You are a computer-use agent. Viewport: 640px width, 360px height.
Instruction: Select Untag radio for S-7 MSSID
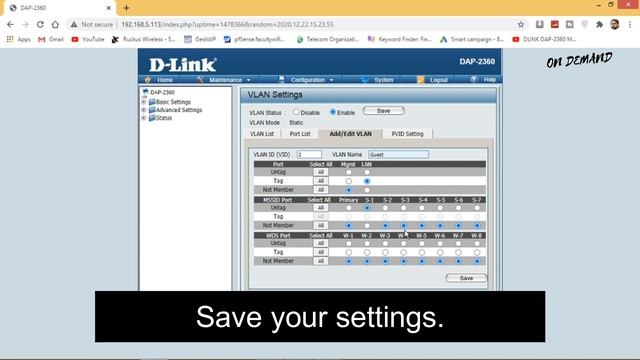(477, 208)
